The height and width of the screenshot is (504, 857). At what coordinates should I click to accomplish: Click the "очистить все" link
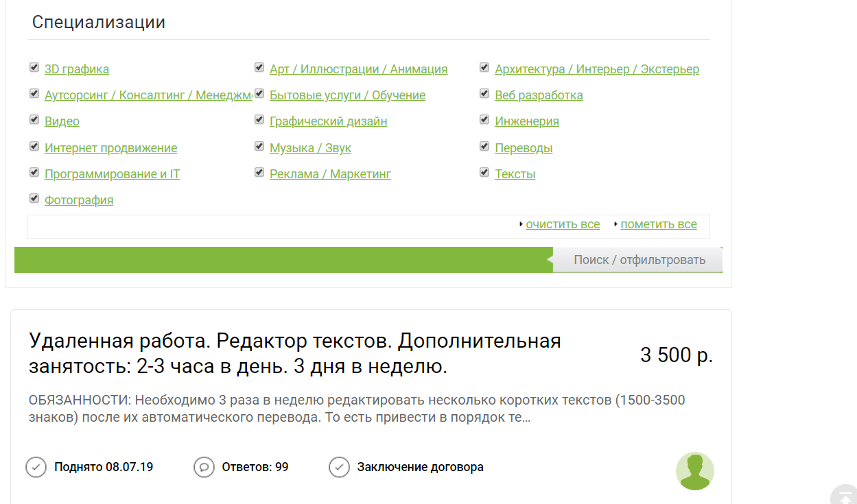click(563, 224)
